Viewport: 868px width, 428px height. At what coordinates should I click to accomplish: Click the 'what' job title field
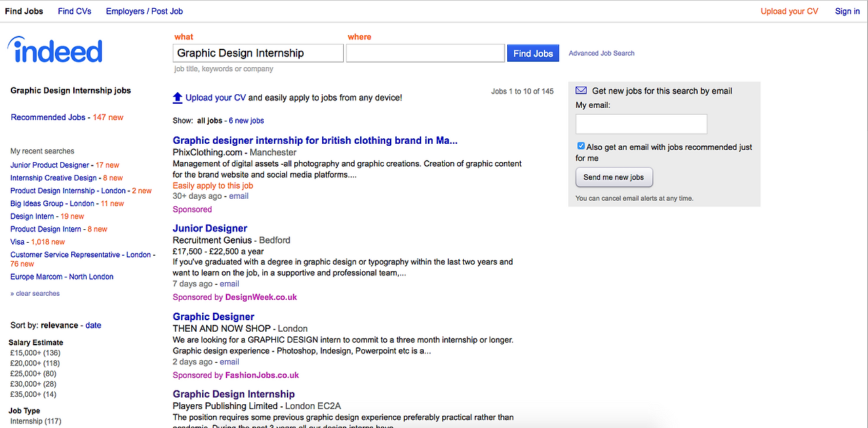(258, 53)
